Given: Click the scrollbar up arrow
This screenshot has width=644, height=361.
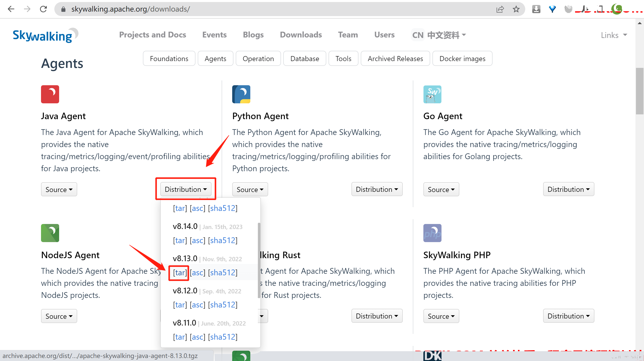Looking at the screenshot, I should coord(639,23).
